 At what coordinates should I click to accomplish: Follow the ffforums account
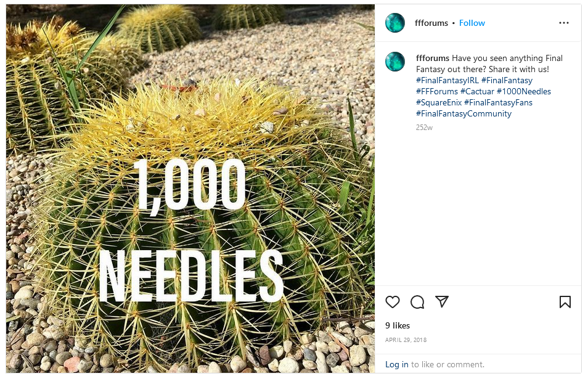(472, 23)
